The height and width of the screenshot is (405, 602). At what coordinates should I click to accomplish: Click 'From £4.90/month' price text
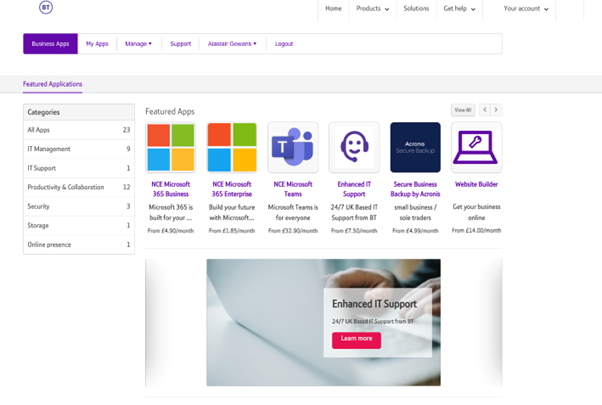(x=170, y=231)
